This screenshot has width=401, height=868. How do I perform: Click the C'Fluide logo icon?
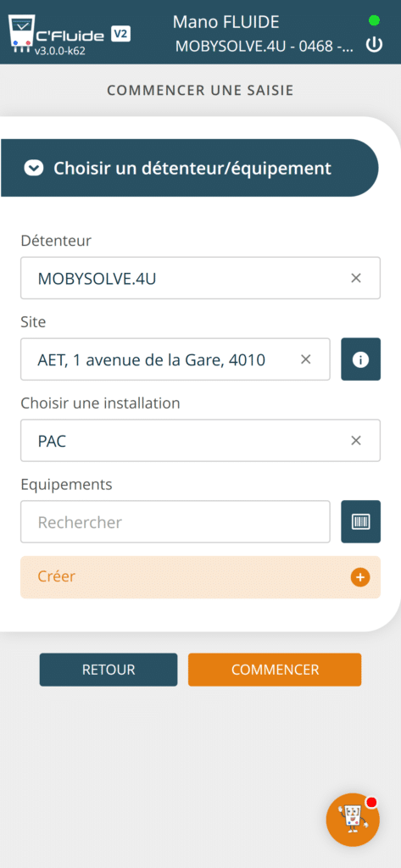[21, 31]
